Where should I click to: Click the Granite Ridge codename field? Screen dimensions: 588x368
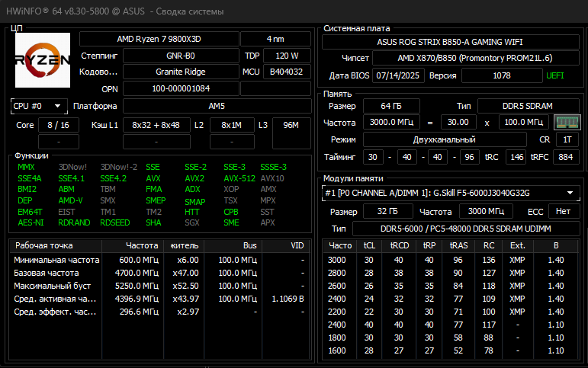point(181,72)
